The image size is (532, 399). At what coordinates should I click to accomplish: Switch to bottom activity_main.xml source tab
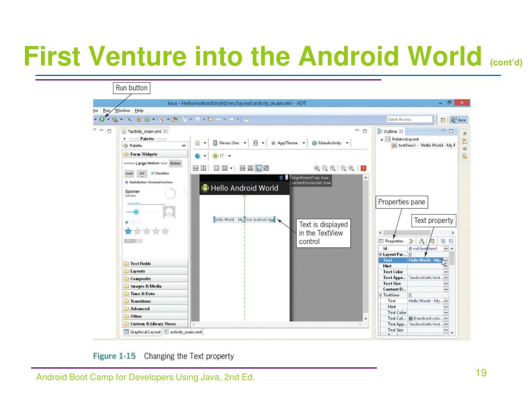tap(183, 332)
